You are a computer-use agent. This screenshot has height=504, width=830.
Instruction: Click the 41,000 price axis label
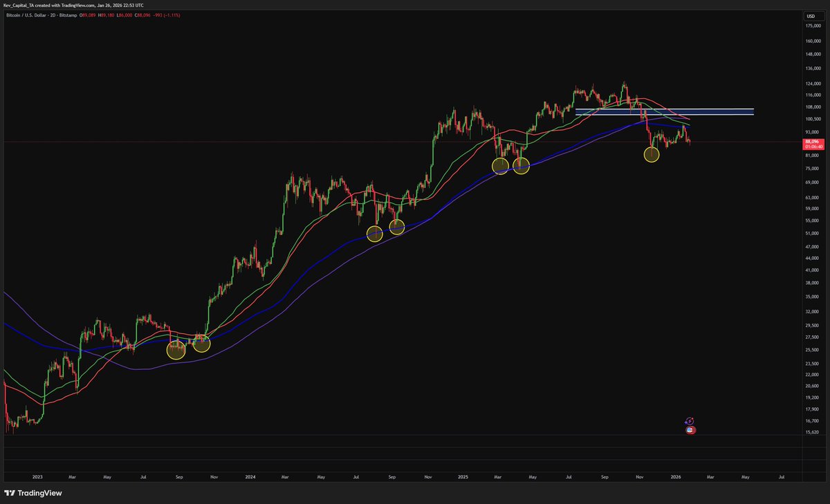[811, 269]
